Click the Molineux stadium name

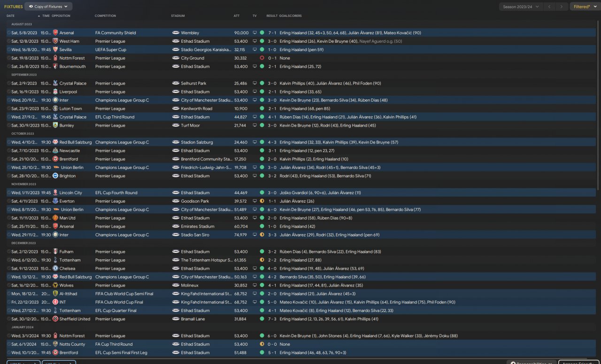190,286
